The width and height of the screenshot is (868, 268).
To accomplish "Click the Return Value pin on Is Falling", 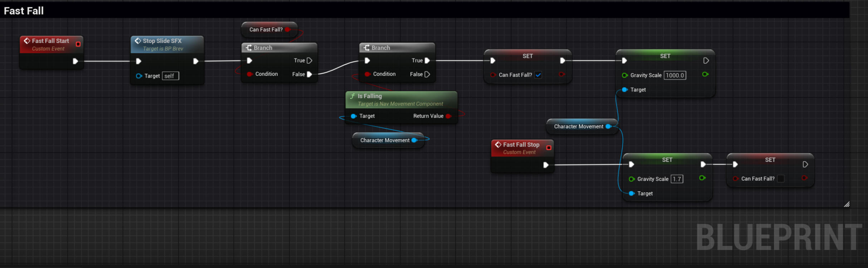I will tap(448, 116).
